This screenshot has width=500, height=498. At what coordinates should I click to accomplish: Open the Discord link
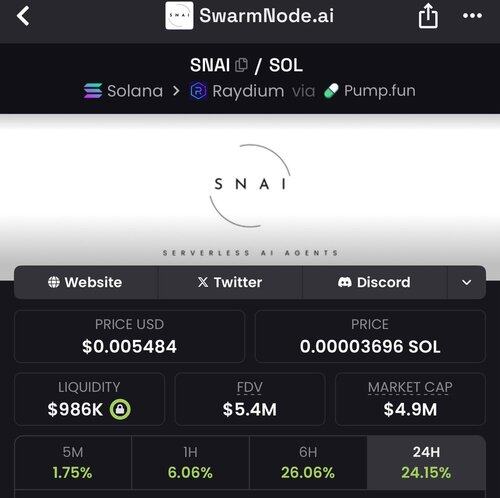pos(374,282)
